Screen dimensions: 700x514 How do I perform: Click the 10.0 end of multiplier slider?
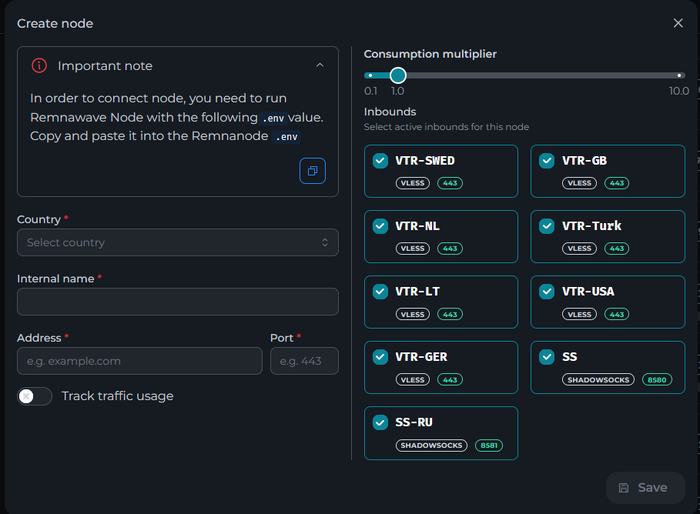(x=680, y=75)
